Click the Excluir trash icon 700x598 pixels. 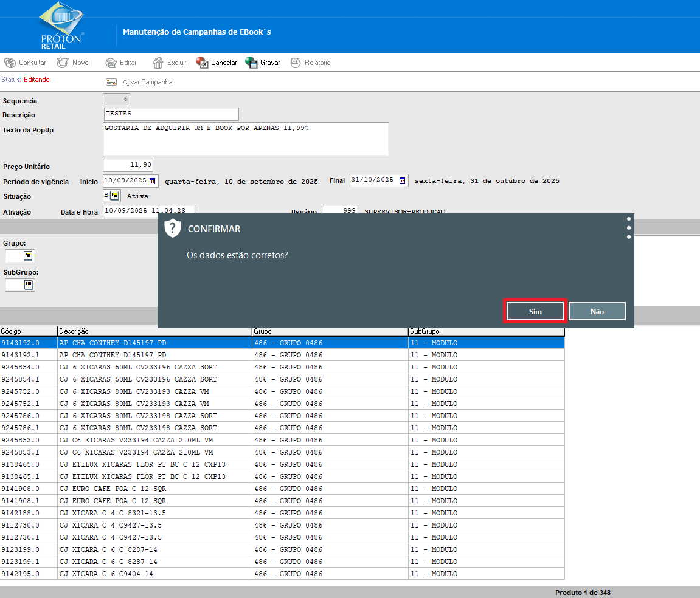(158, 63)
